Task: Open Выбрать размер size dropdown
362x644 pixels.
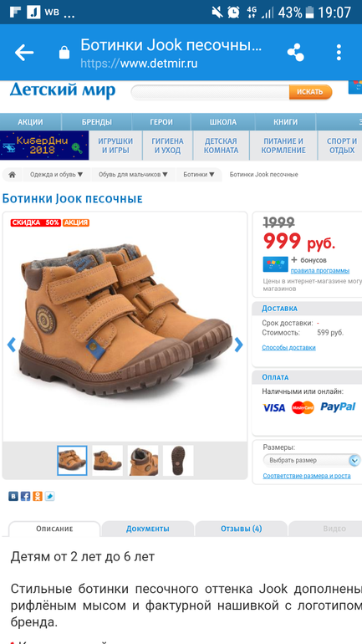Action: pos(312,460)
